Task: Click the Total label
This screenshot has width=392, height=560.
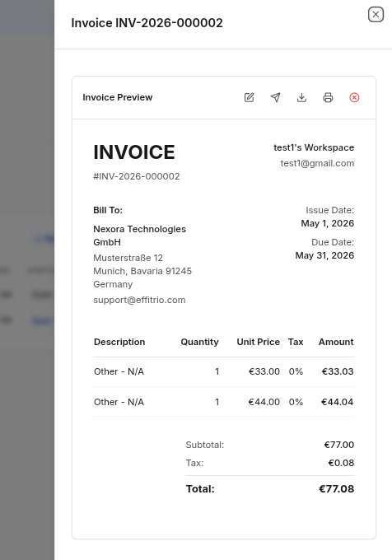Action: [200, 489]
